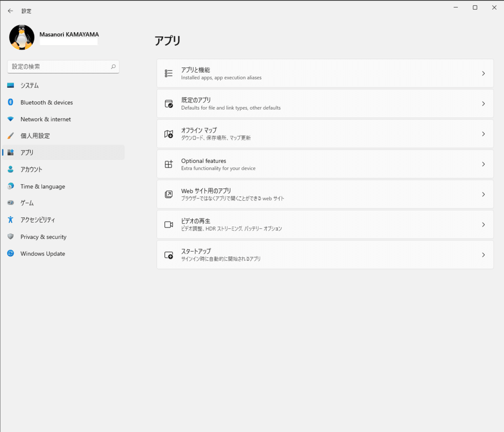Click the アプリと機能 list icon

(168, 73)
